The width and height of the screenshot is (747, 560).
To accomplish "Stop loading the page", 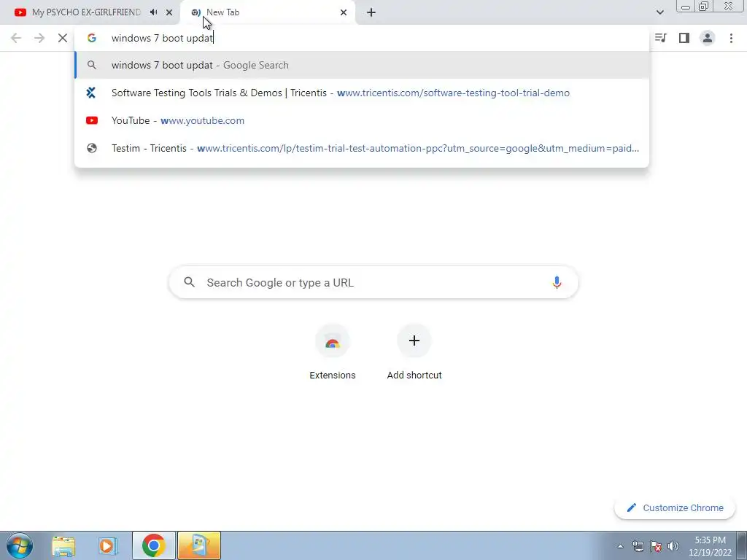I will pos(63,38).
